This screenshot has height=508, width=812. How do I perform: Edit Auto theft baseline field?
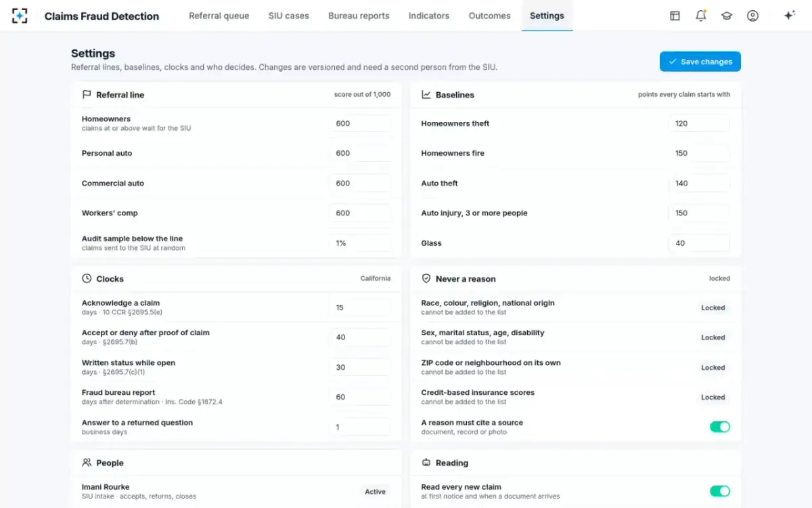point(699,183)
